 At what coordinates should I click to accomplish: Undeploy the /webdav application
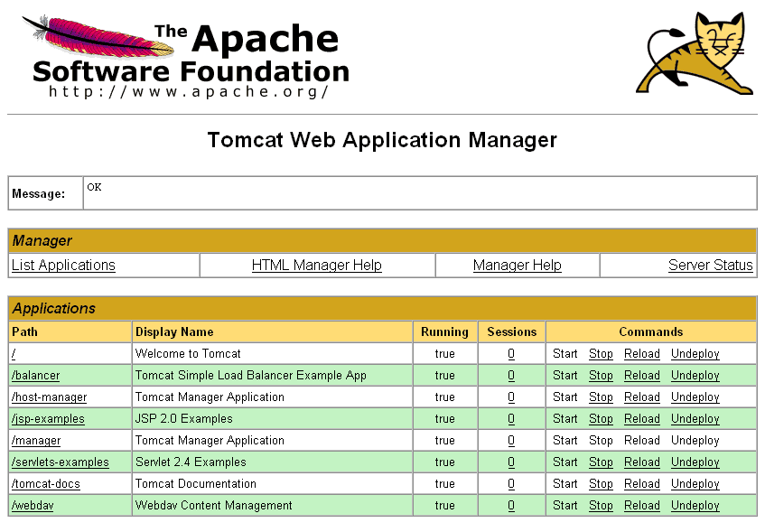pos(695,506)
